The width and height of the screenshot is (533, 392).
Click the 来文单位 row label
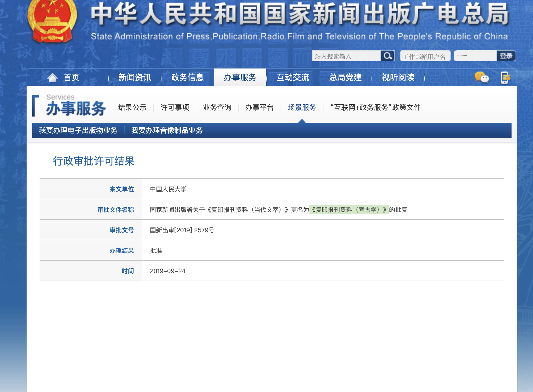tap(122, 189)
